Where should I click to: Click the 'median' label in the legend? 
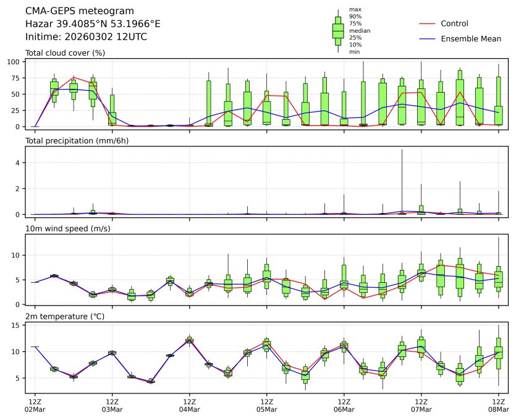359,30
